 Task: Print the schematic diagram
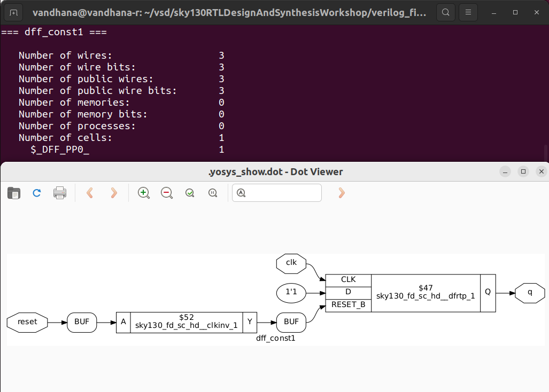(x=59, y=193)
